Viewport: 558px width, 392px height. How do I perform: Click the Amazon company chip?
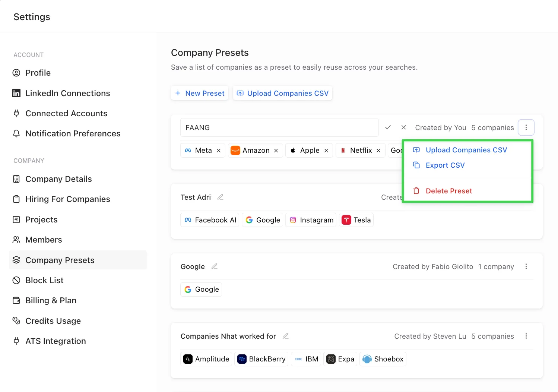click(x=256, y=151)
